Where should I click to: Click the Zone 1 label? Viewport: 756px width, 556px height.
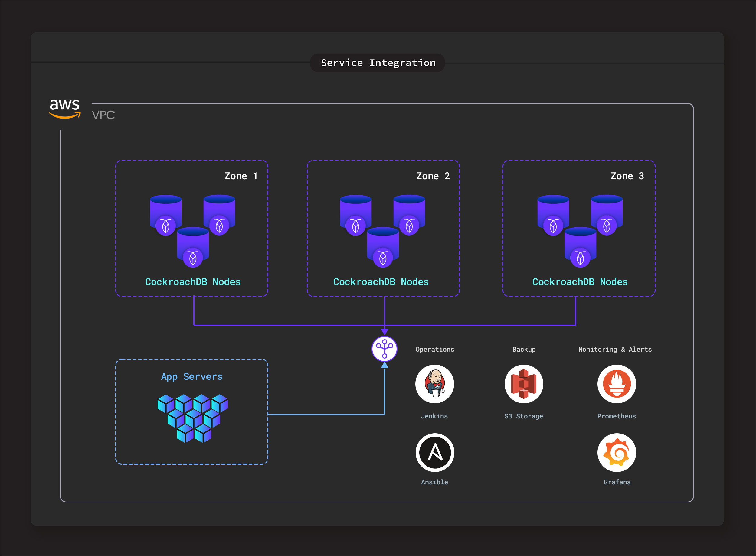[241, 176]
